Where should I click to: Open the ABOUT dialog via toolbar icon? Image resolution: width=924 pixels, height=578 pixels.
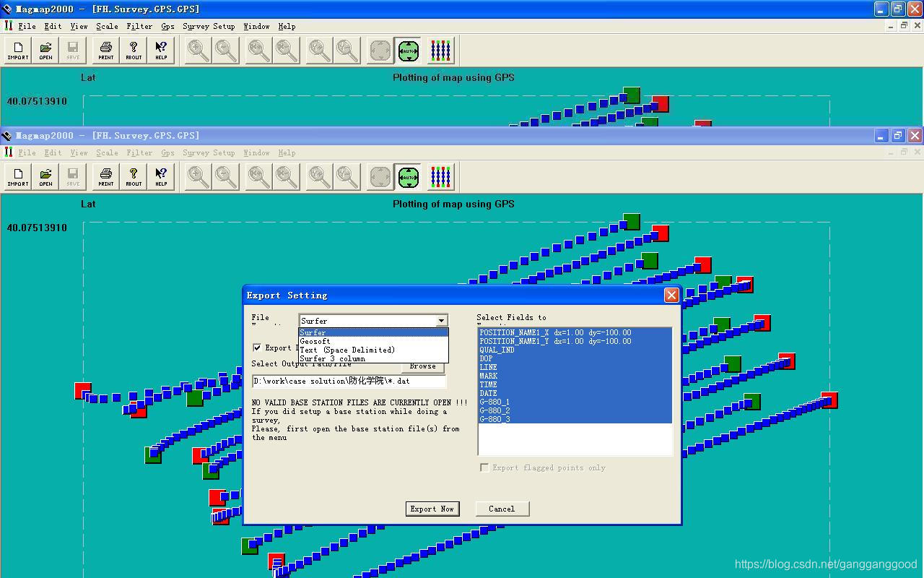(133, 176)
